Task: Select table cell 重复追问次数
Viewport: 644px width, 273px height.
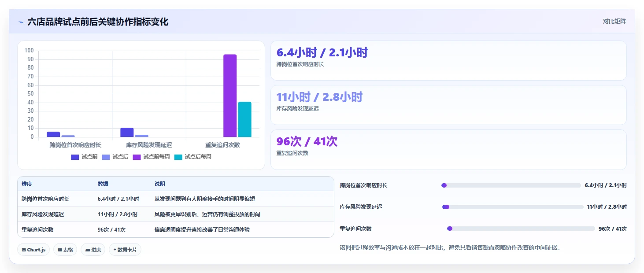Action: pyautogui.click(x=37, y=230)
